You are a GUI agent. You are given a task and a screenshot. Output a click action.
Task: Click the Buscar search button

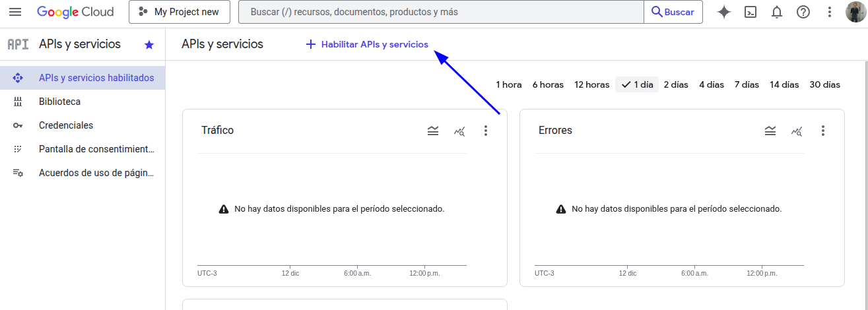click(x=673, y=12)
